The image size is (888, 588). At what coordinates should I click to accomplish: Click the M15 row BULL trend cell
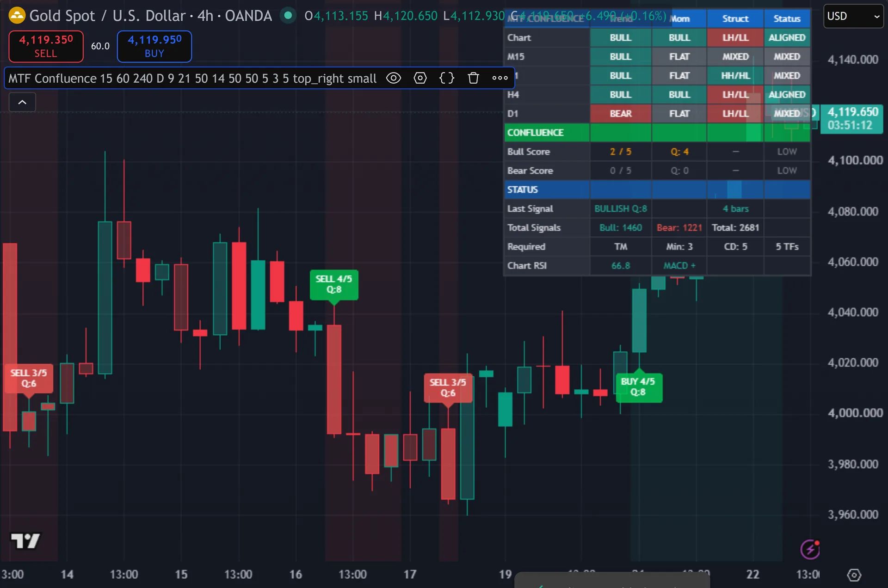620,56
